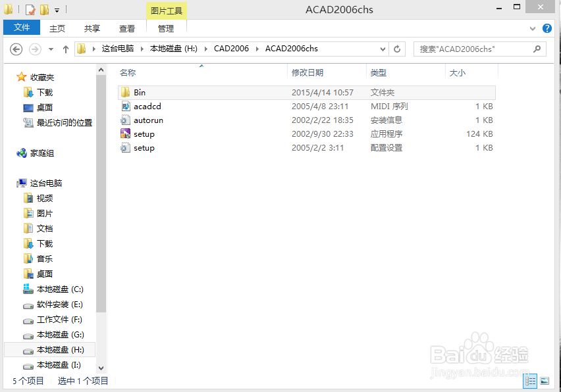
Task: Switch to the 管理 ribbon tab
Action: (166, 28)
